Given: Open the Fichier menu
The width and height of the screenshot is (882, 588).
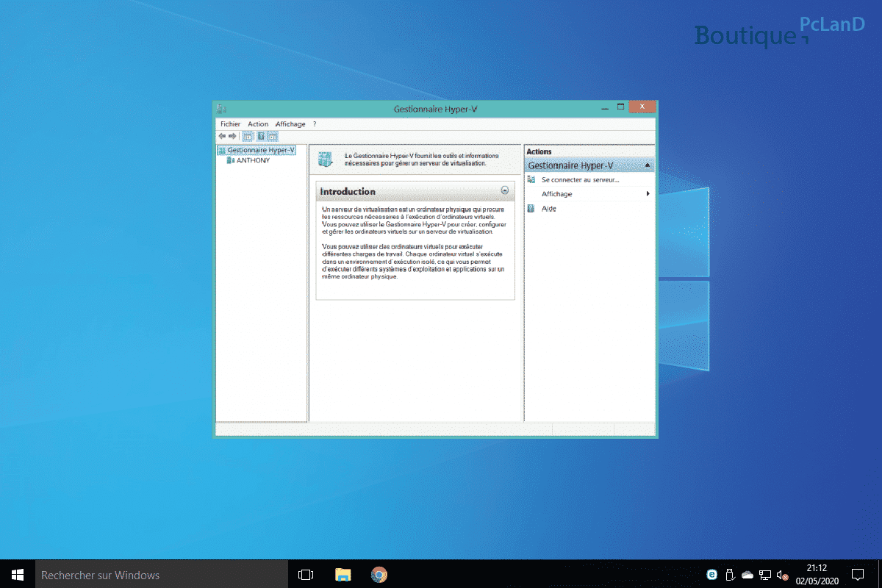Looking at the screenshot, I should [230, 124].
